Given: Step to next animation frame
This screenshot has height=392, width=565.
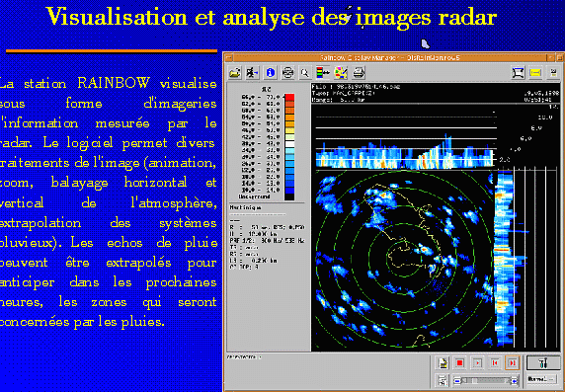Looking at the screenshot, I should pyautogui.click(x=512, y=362).
